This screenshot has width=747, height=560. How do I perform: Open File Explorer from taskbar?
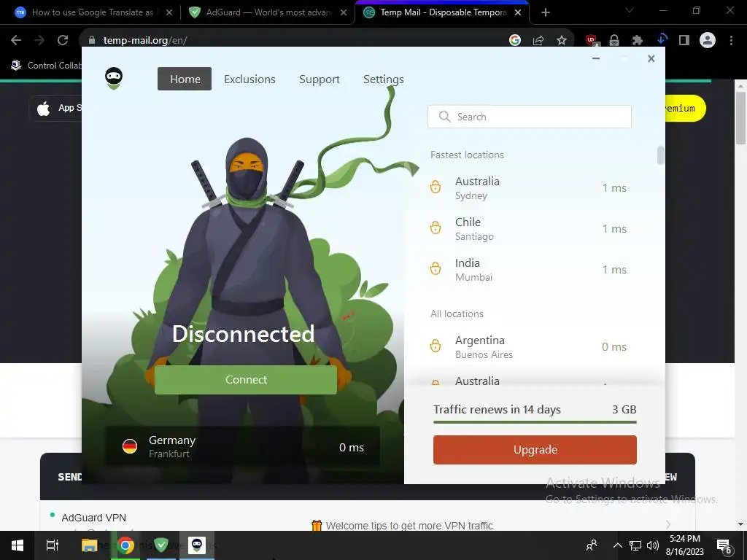pos(89,545)
